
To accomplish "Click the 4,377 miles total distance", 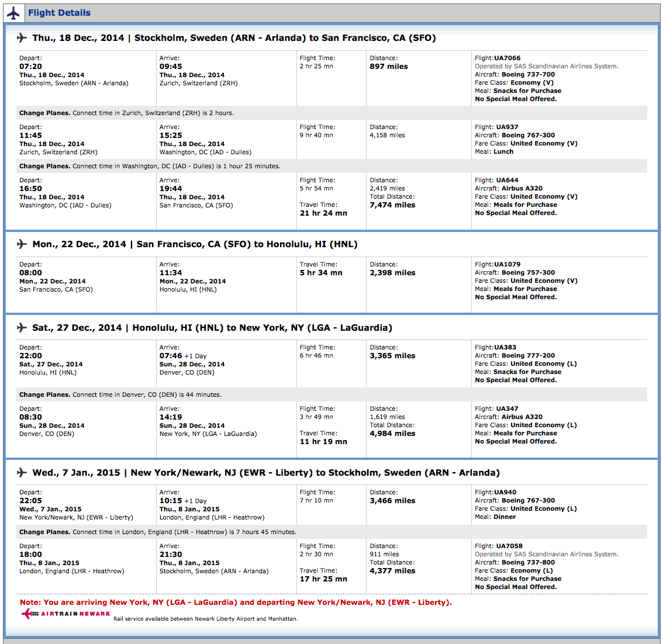I will click(x=392, y=571).
